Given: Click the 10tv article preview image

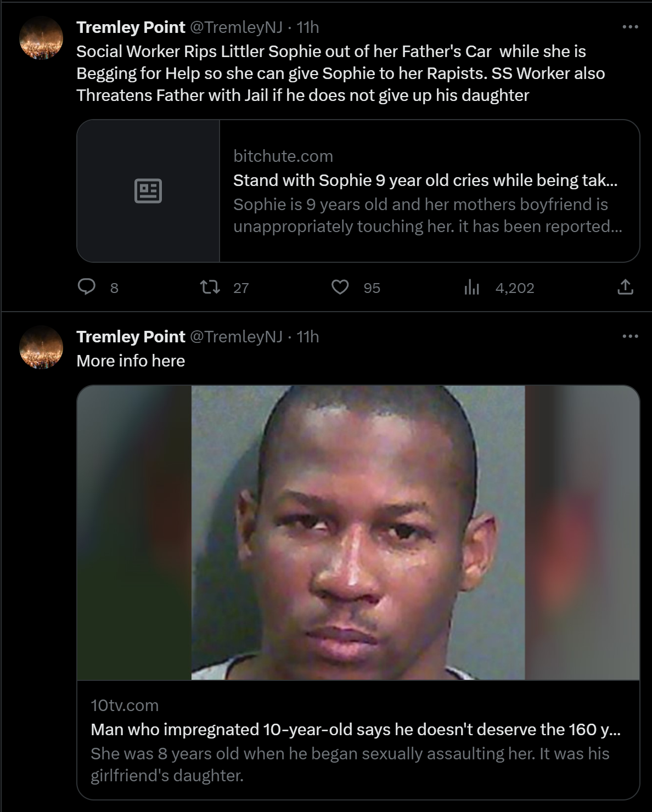Looking at the screenshot, I should 358,533.
